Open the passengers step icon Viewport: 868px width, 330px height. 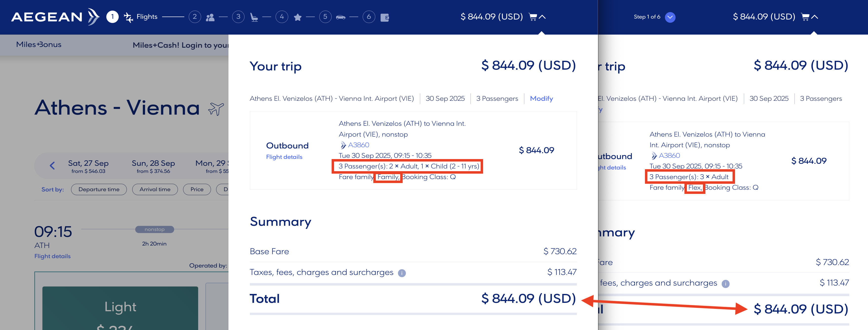click(x=210, y=16)
